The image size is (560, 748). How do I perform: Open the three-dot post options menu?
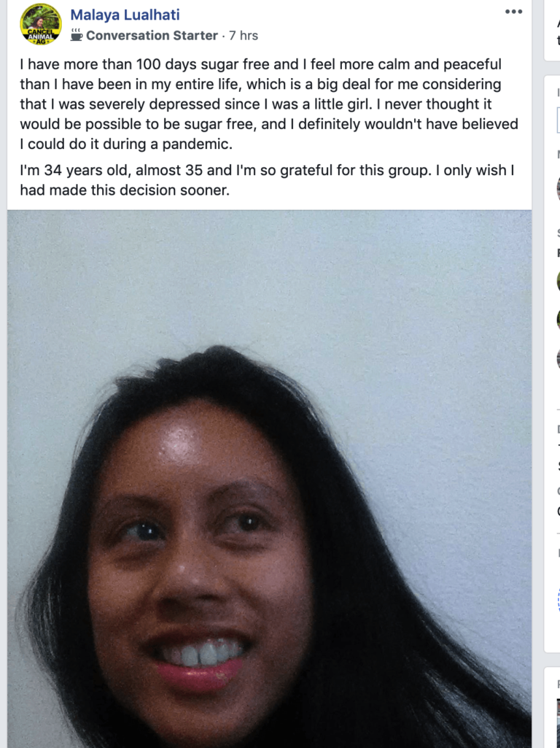(x=513, y=12)
